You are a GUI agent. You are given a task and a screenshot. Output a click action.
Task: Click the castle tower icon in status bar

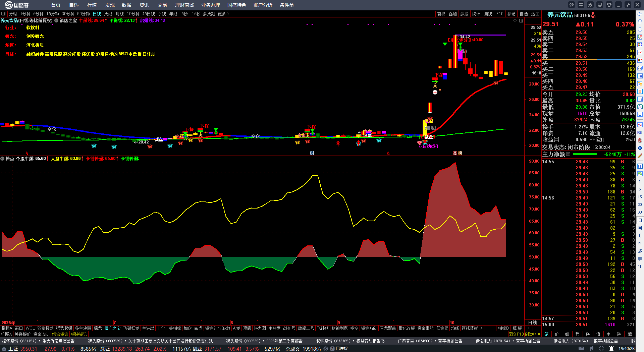click(611, 349)
